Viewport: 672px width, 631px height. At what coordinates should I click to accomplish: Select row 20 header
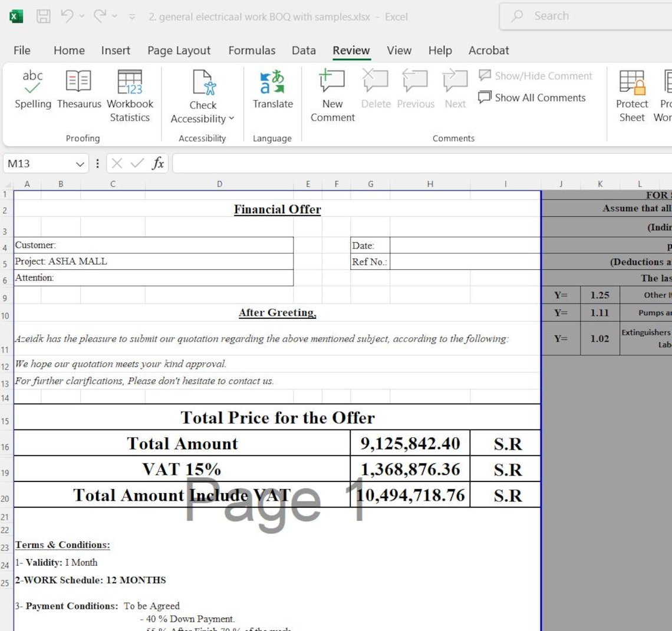pos(5,495)
